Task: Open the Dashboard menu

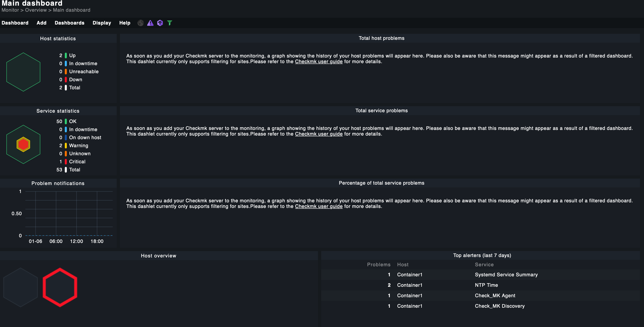Action: click(15, 23)
